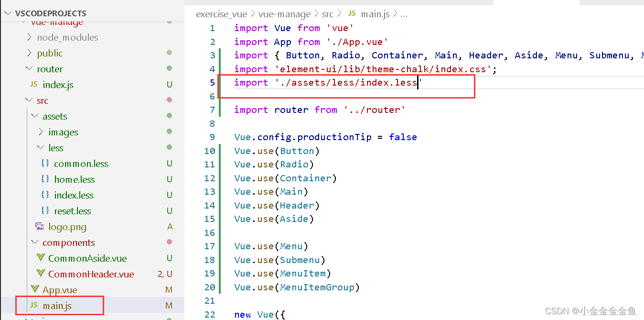Open reset.less file
This screenshot has width=644, height=320.
(73, 211)
